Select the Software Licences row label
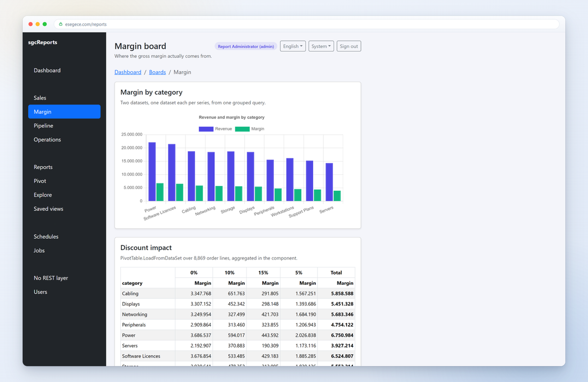 (141, 356)
